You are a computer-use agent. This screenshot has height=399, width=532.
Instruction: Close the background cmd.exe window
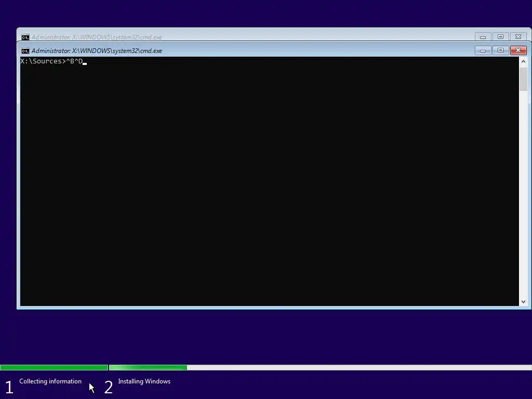click(518, 37)
